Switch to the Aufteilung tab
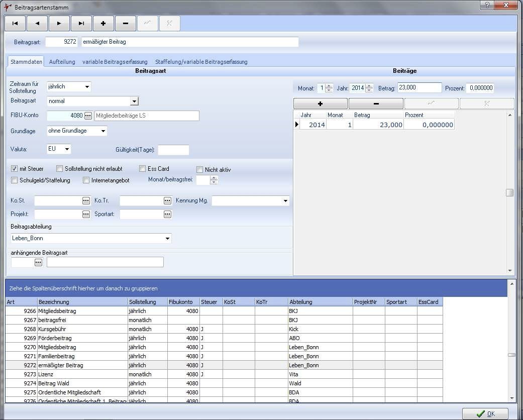This screenshot has width=523, height=420. coord(62,62)
